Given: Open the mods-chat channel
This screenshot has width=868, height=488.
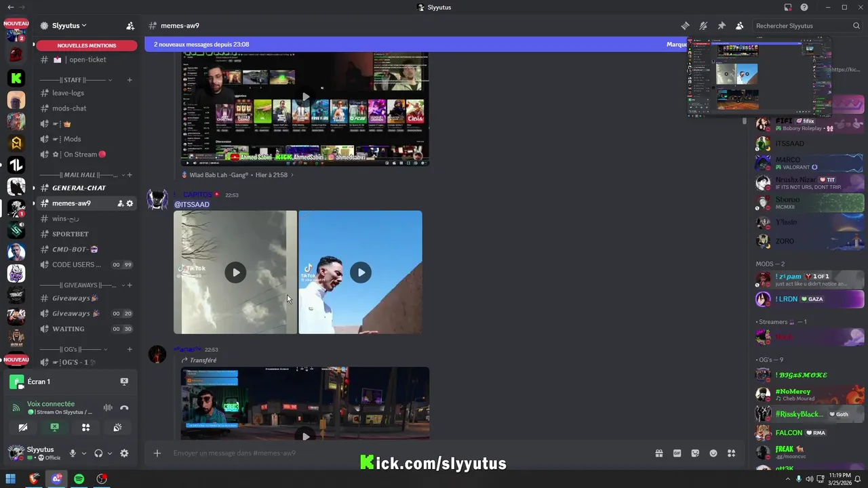Looking at the screenshot, I should pos(87,108).
